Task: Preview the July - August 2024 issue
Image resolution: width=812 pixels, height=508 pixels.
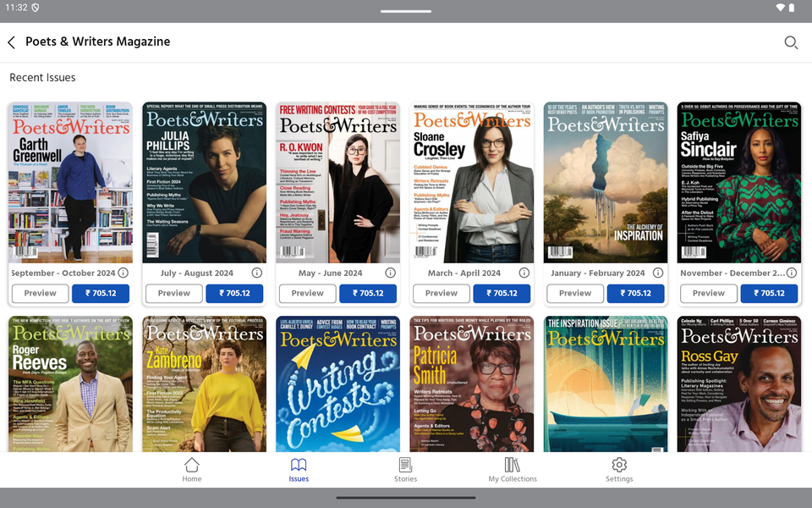Action: (174, 294)
